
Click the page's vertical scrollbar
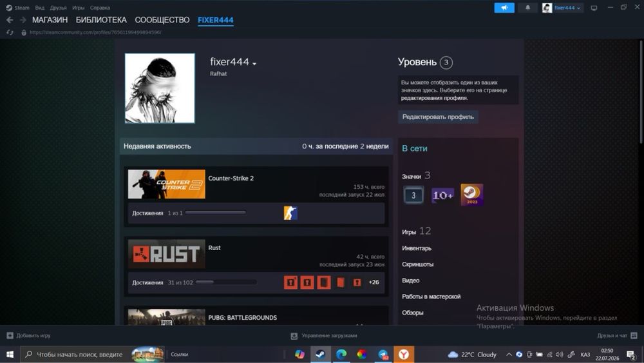(641, 92)
